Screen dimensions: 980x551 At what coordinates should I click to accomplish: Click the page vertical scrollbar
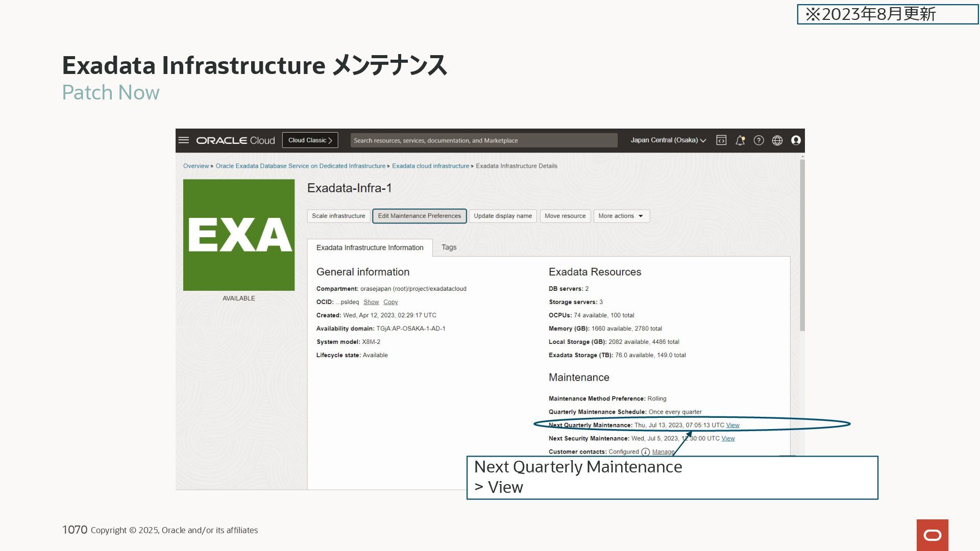click(x=802, y=245)
